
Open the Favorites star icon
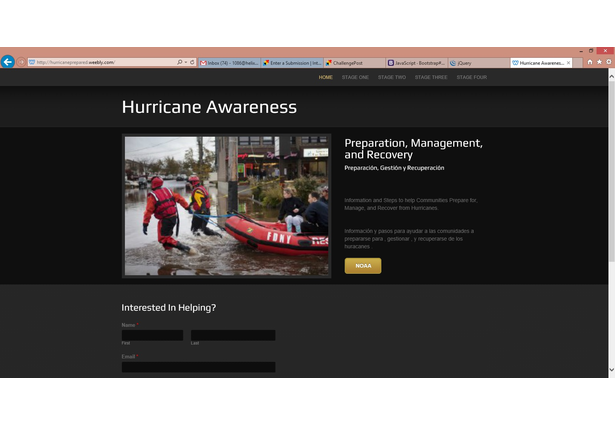point(599,62)
